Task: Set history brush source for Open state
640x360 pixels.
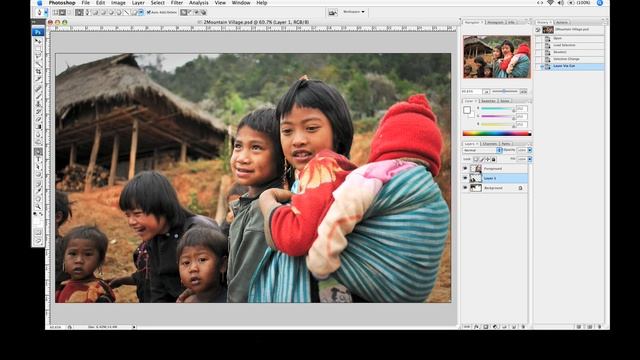Action: (538, 38)
